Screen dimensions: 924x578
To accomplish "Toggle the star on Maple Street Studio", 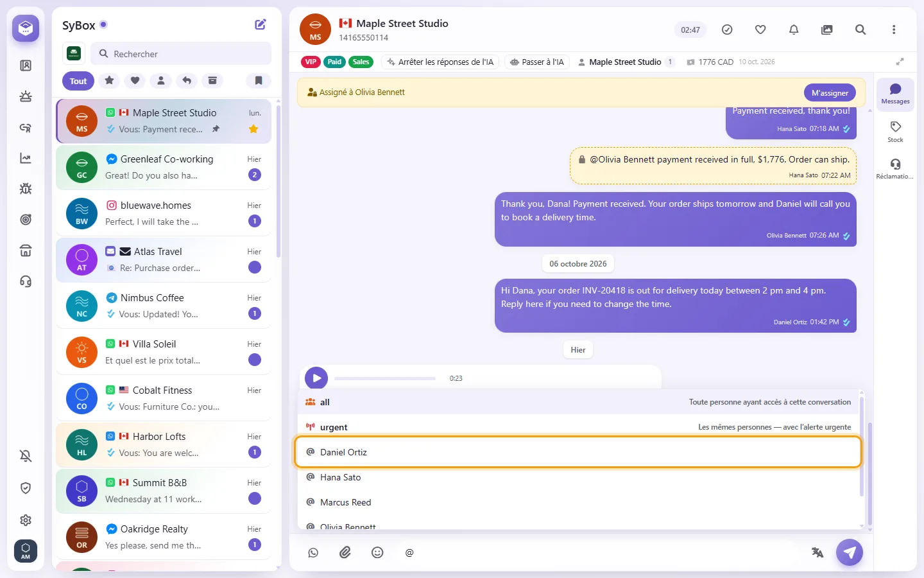I will point(253,129).
